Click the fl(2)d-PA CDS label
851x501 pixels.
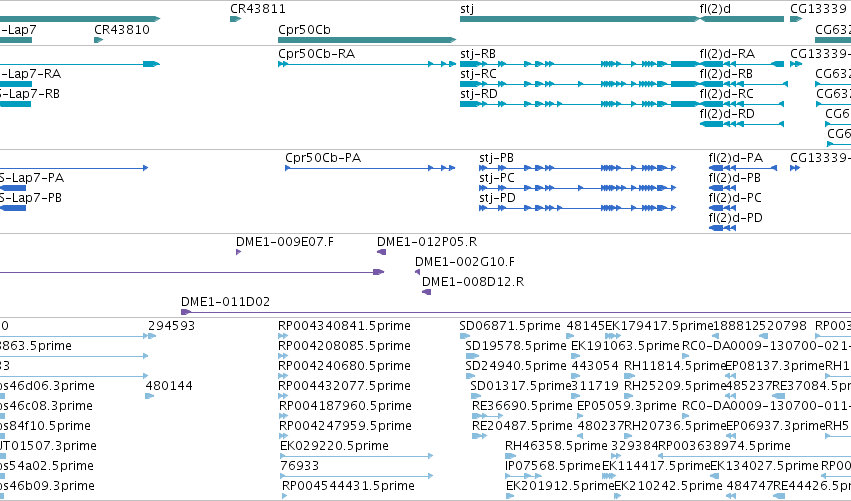click(x=735, y=158)
